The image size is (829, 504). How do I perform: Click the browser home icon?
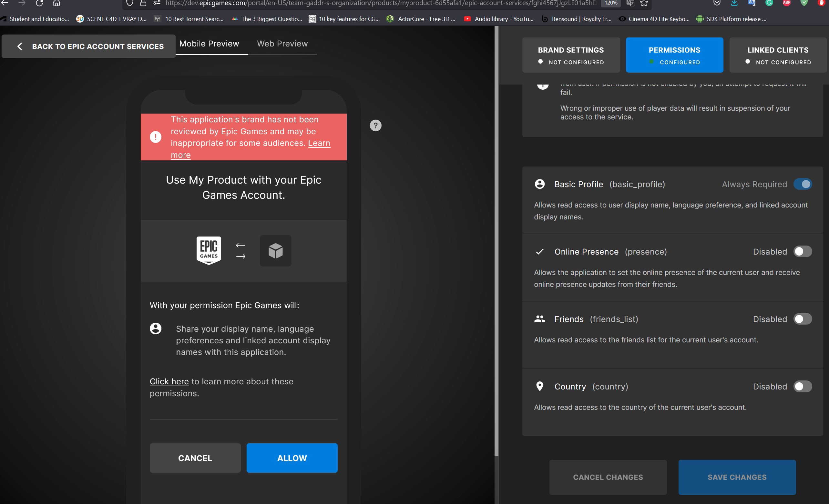(x=56, y=3)
